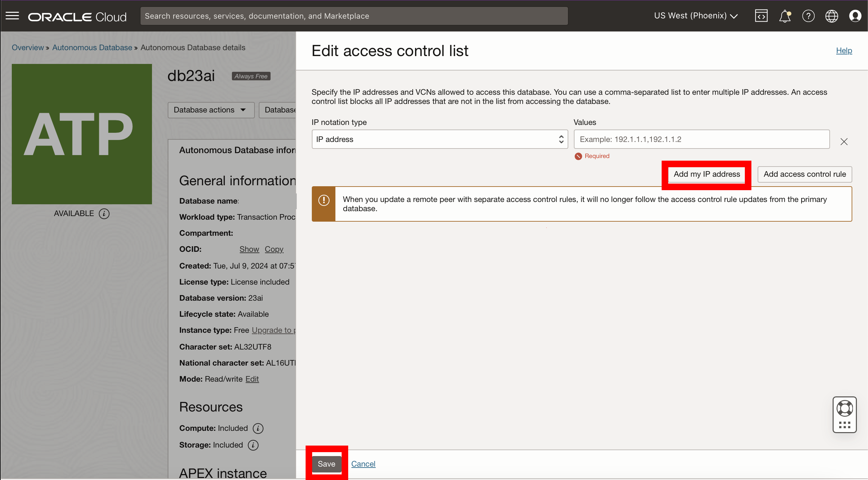Viewport: 868px width, 480px height.
Task: Click the db23ai database title
Action: coord(191,75)
